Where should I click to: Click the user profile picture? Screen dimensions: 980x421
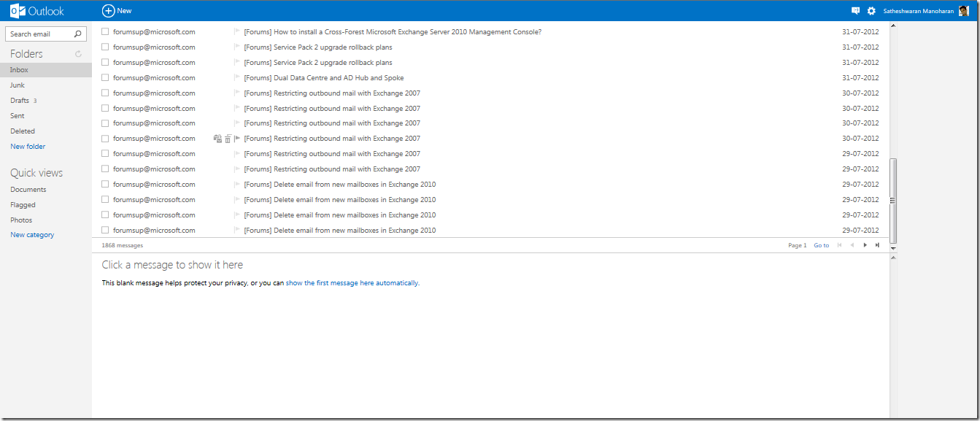click(963, 11)
